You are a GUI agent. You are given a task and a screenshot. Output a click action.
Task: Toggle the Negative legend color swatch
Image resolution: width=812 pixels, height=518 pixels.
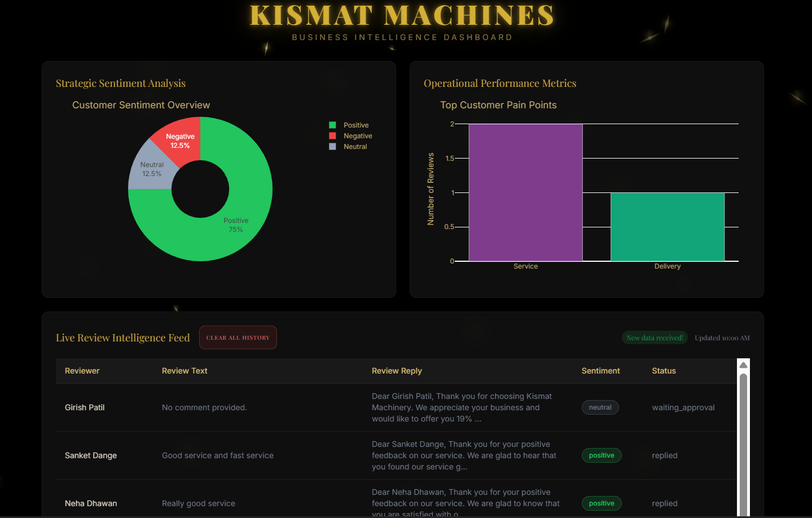[332, 136]
